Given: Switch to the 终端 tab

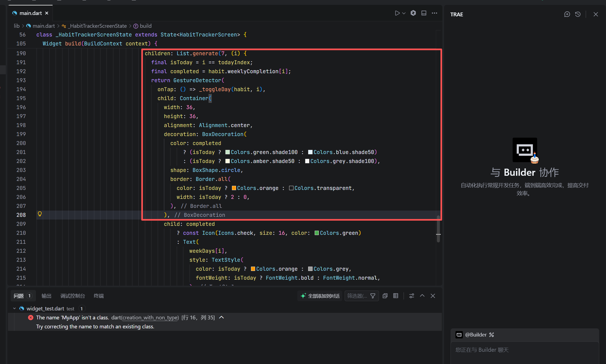Looking at the screenshot, I should [99, 296].
